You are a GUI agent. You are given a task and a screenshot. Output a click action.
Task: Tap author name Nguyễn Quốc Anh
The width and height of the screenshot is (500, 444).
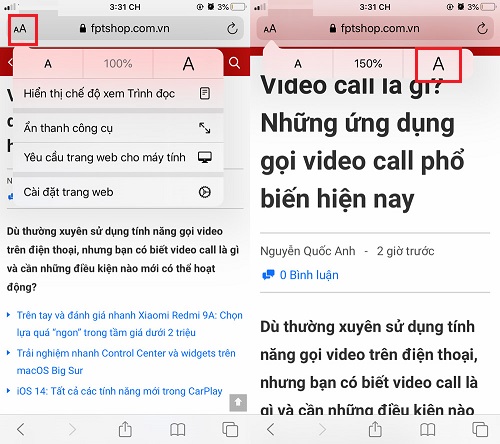(x=308, y=251)
